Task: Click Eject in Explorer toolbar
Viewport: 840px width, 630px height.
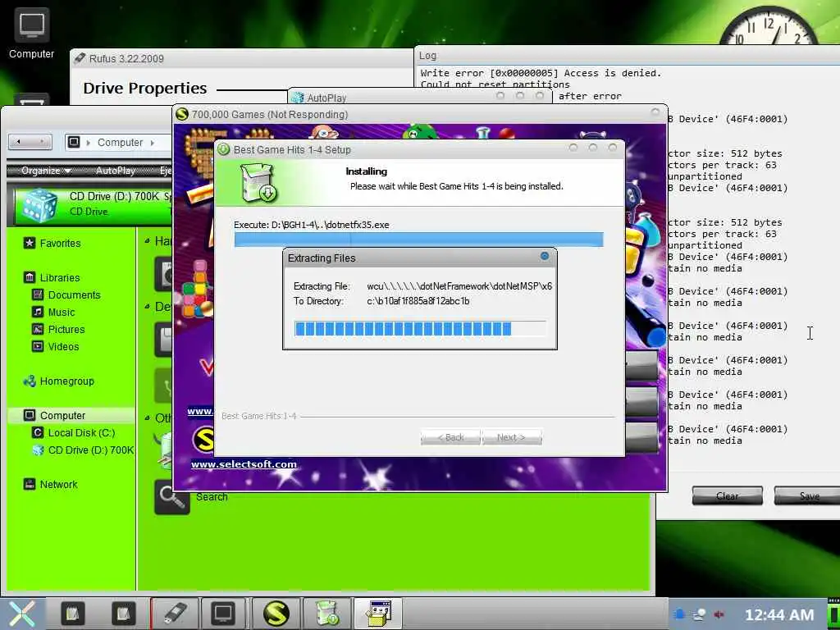Action: click(x=166, y=171)
